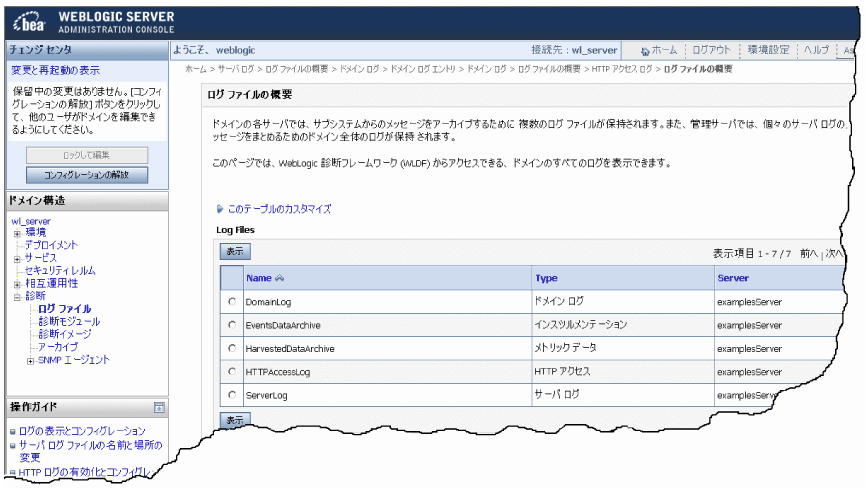Click HTTP アクセス ログ breadcrumb
This screenshot has height=488, width=867.
pos(622,69)
